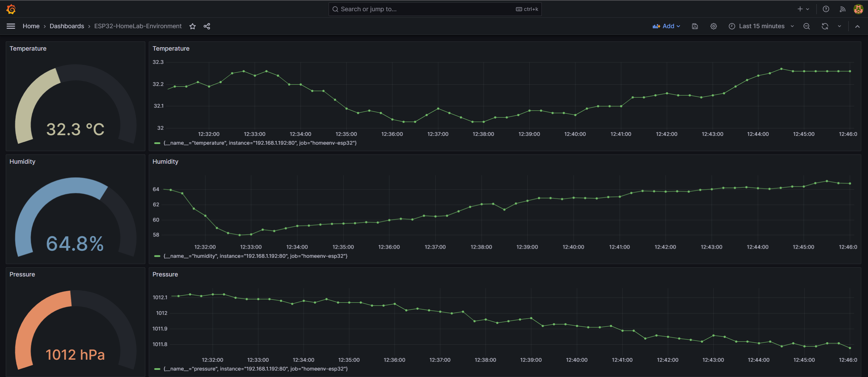Toggle pressure series in legend
Screen dimensions: 868x377
click(255, 369)
